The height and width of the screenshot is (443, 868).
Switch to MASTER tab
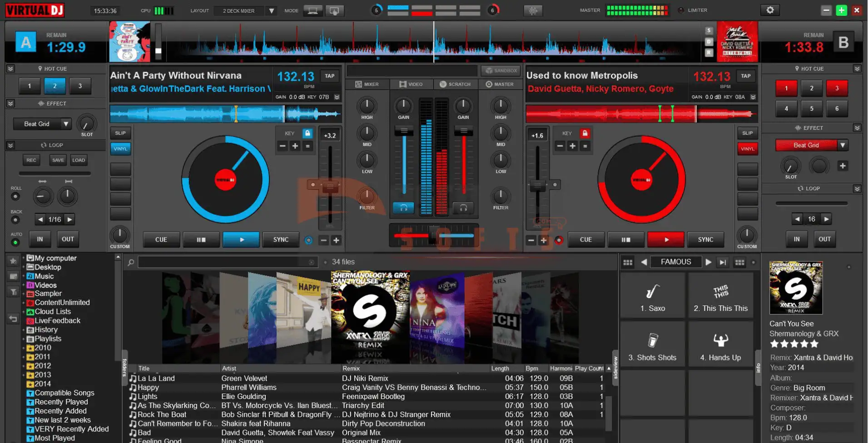pyautogui.click(x=500, y=84)
